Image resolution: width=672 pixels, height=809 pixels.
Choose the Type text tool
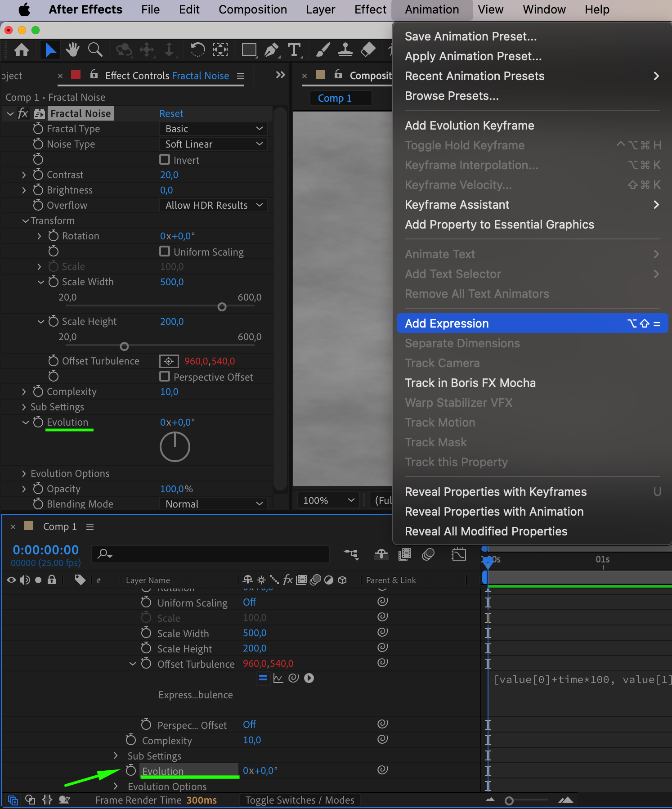[294, 49]
